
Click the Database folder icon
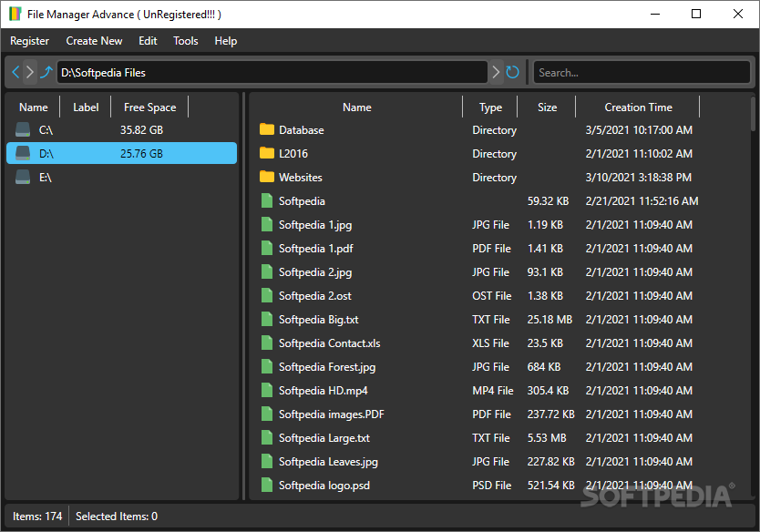tap(267, 129)
